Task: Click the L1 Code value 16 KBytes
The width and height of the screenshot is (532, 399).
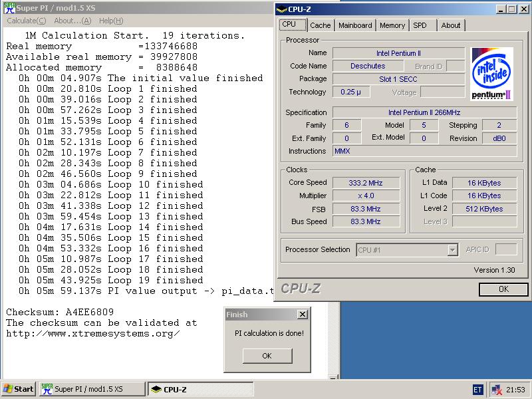Action: 484,196
